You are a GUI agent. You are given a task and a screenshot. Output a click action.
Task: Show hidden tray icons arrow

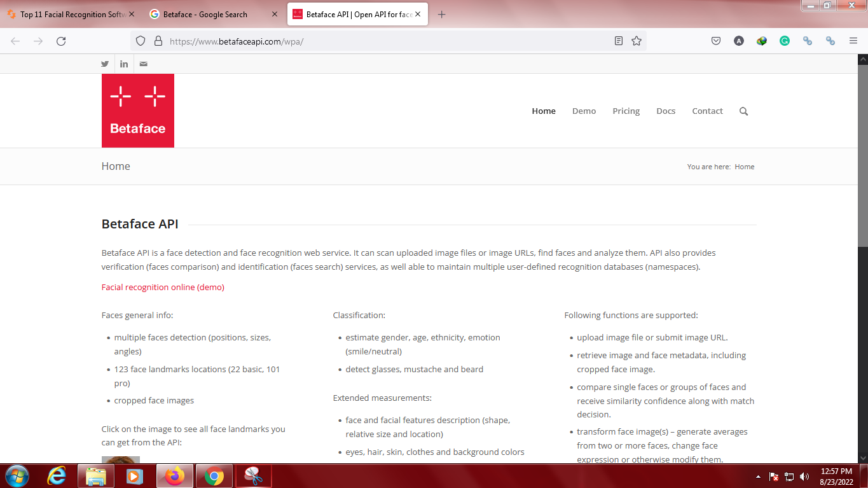[x=758, y=477]
